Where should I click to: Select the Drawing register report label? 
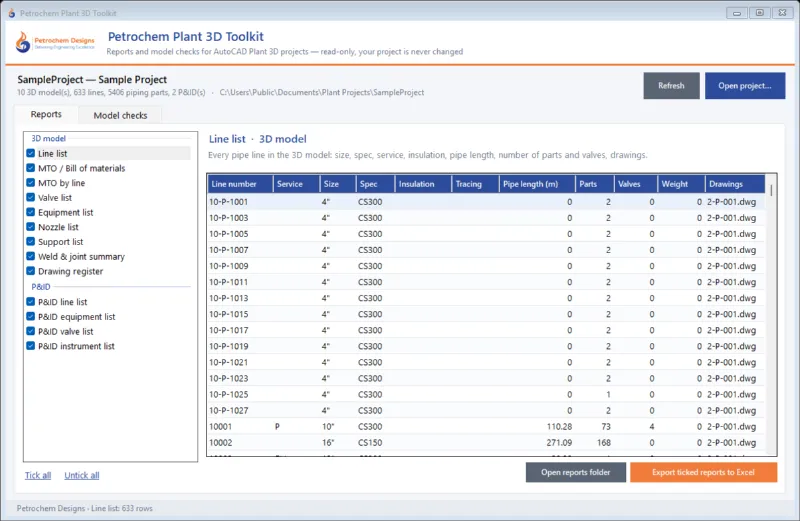70,271
